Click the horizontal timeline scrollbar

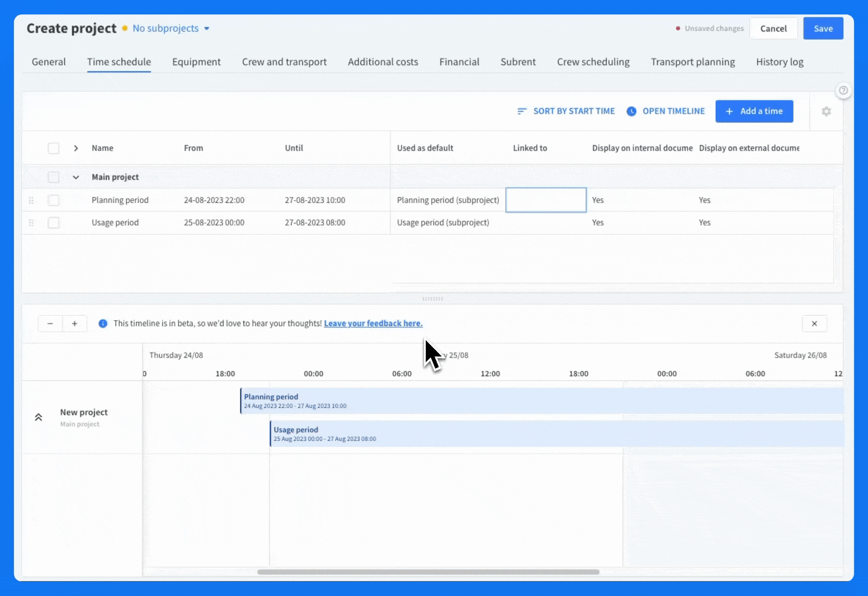pos(428,572)
